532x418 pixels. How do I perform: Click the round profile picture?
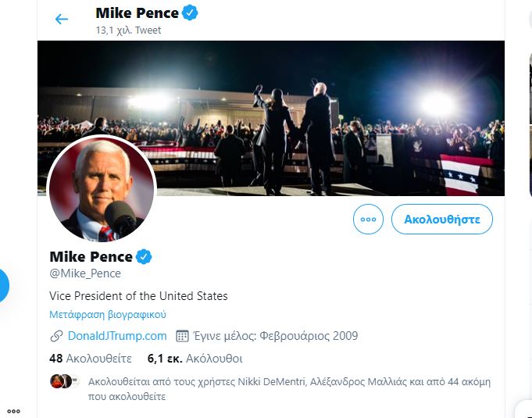pyautogui.click(x=102, y=189)
